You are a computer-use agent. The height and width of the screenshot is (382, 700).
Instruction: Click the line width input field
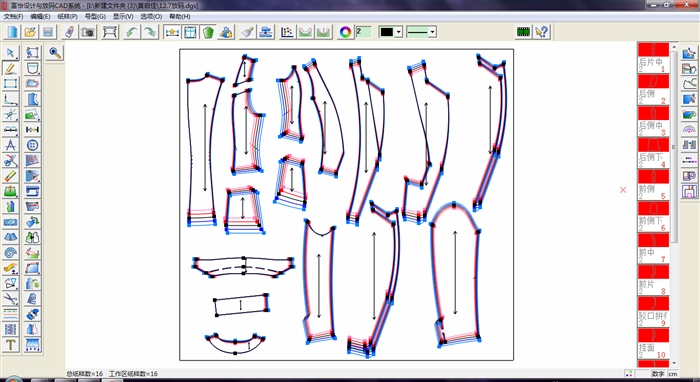[363, 32]
